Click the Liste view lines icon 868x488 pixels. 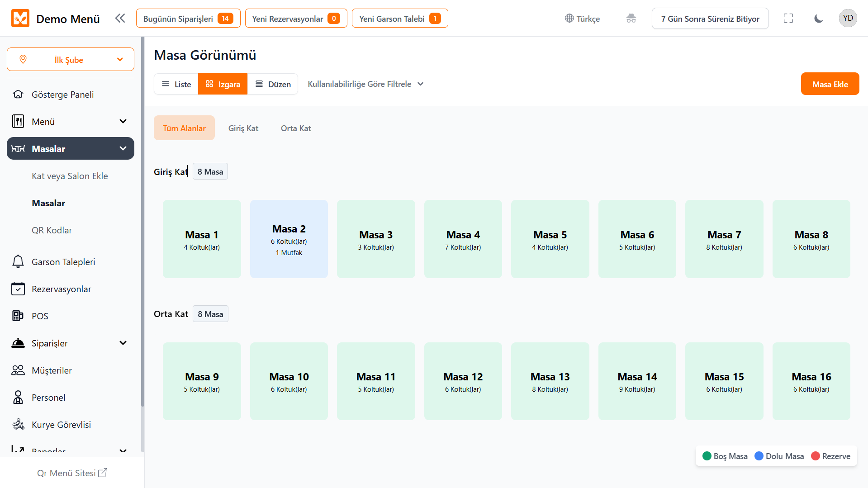click(x=166, y=84)
